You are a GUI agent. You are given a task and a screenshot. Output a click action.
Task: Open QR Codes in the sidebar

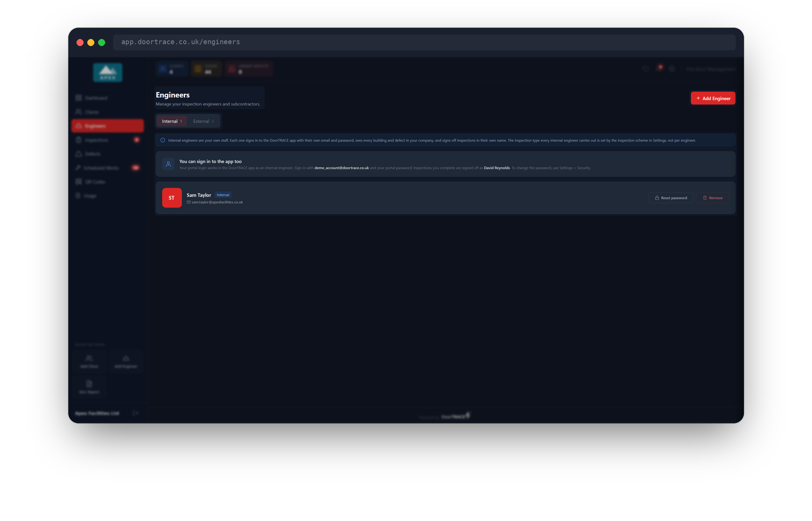(x=107, y=182)
